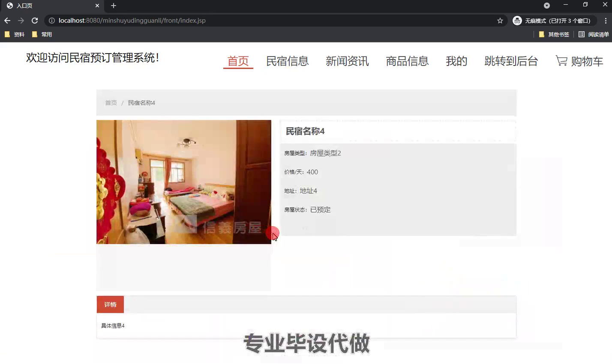This screenshot has height=364, width=612.
Task: Open a new tab with plus button
Action: pyautogui.click(x=114, y=6)
